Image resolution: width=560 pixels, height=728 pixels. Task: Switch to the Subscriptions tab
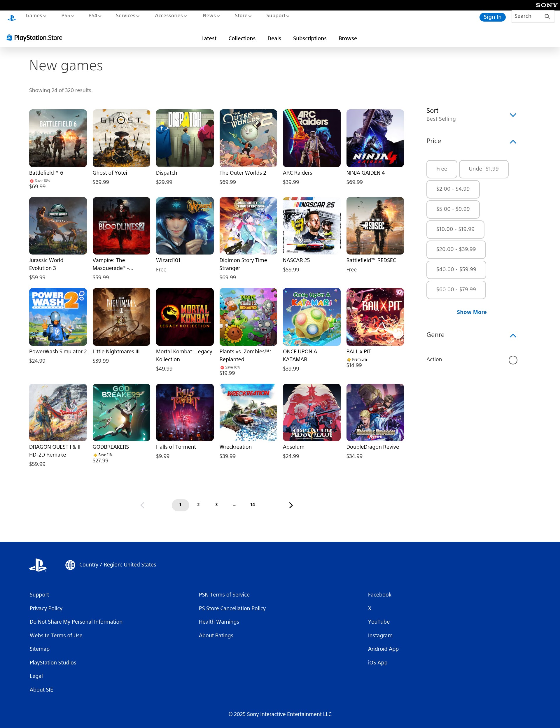310,39
